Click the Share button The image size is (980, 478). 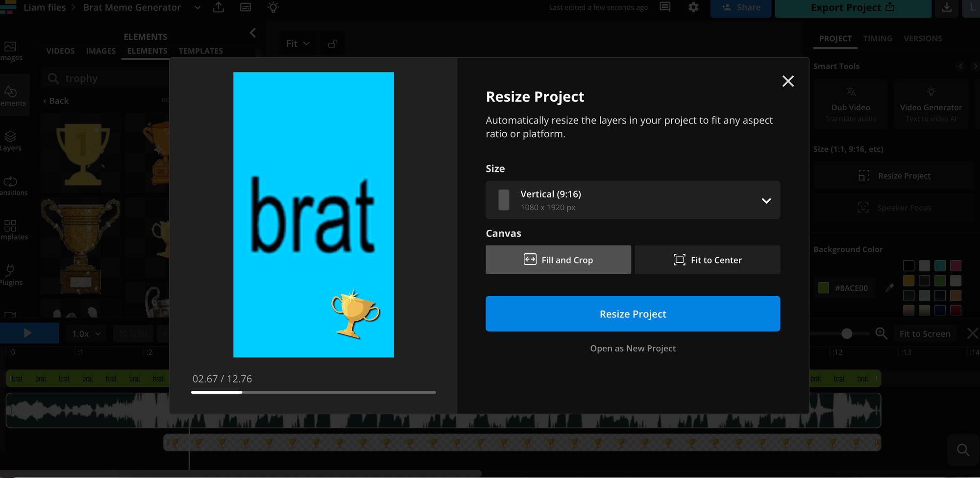(x=741, y=8)
